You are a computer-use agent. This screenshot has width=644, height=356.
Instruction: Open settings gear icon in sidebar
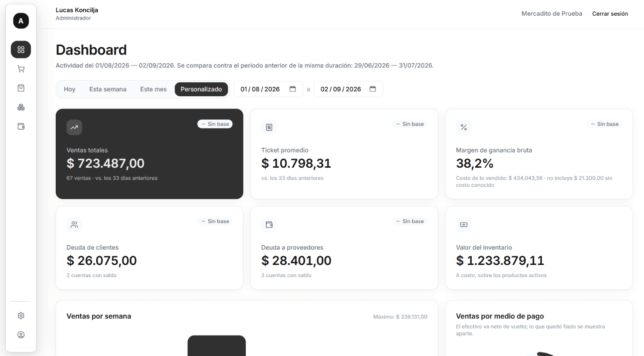[x=21, y=315]
